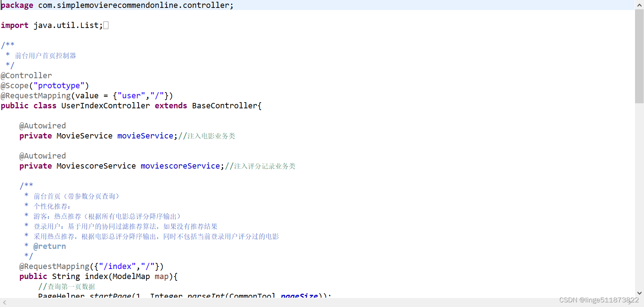Click the 'import' keyword
Viewport: 644px width, 307px height.
pos(15,25)
